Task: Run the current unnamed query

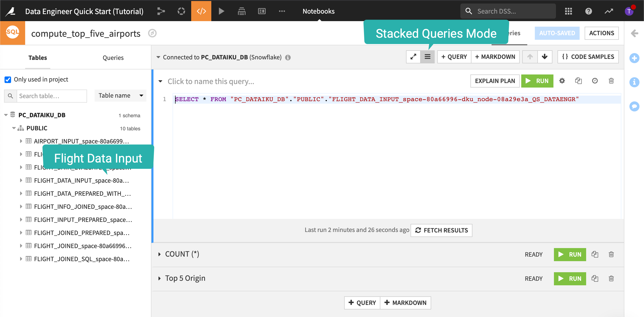Action: click(537, 81)
